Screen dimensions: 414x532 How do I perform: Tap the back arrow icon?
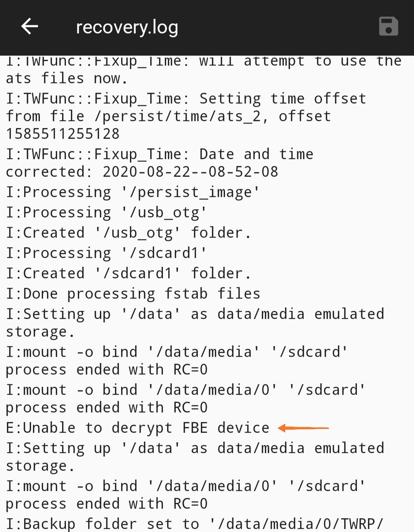[x=30, y=27]
